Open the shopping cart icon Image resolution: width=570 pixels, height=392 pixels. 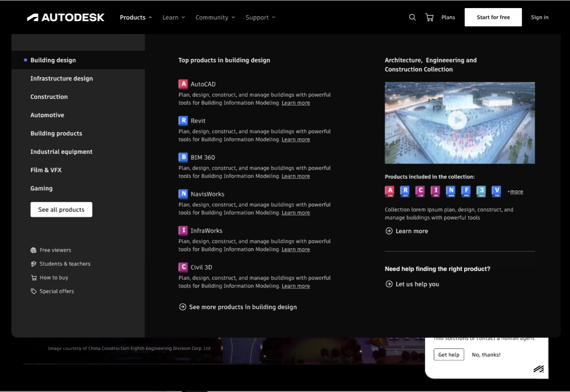430,17
